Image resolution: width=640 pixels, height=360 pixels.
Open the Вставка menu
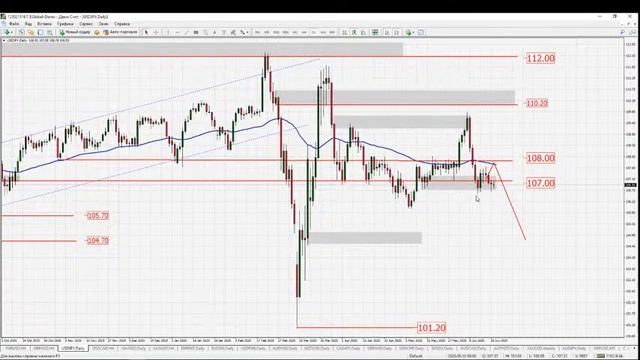click(x=44, y=24)
